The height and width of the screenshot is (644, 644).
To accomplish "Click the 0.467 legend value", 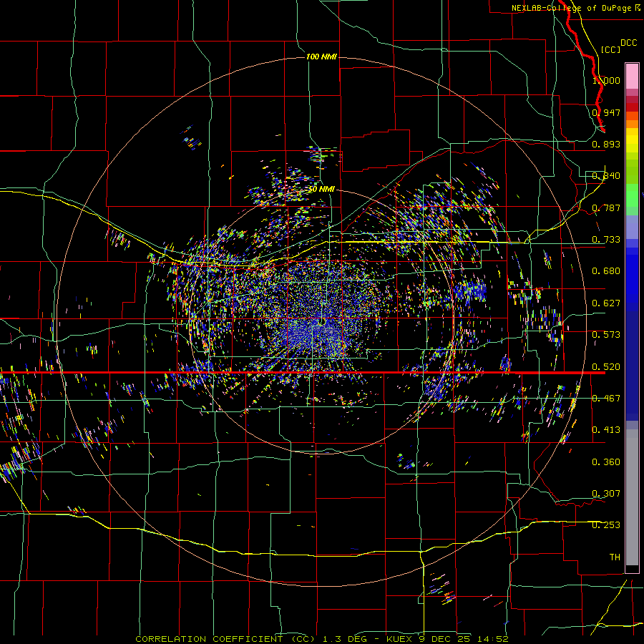I will pos(606,399).
